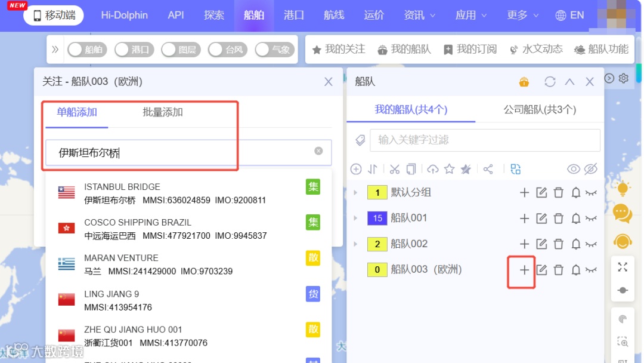Viewport: 644px width, 363px height.
Task: Expand the 船队001 group
Action: coord(355,218)
